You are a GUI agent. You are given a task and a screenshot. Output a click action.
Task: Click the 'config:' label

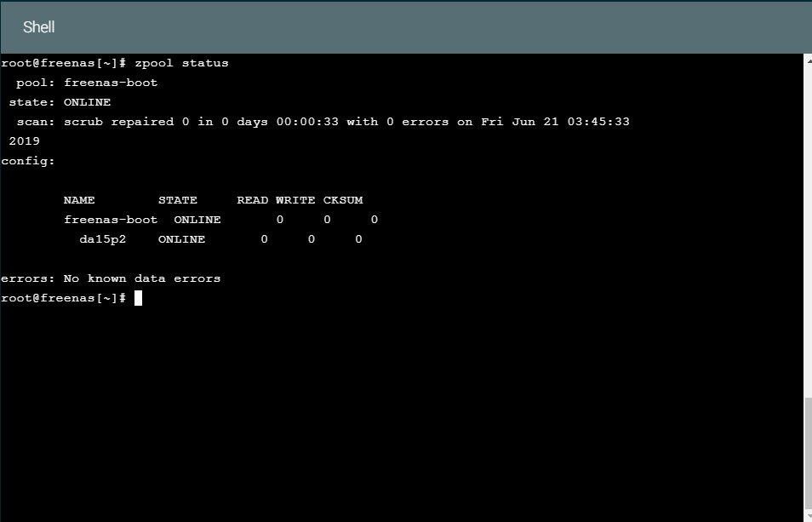click(x=28, y=161)
